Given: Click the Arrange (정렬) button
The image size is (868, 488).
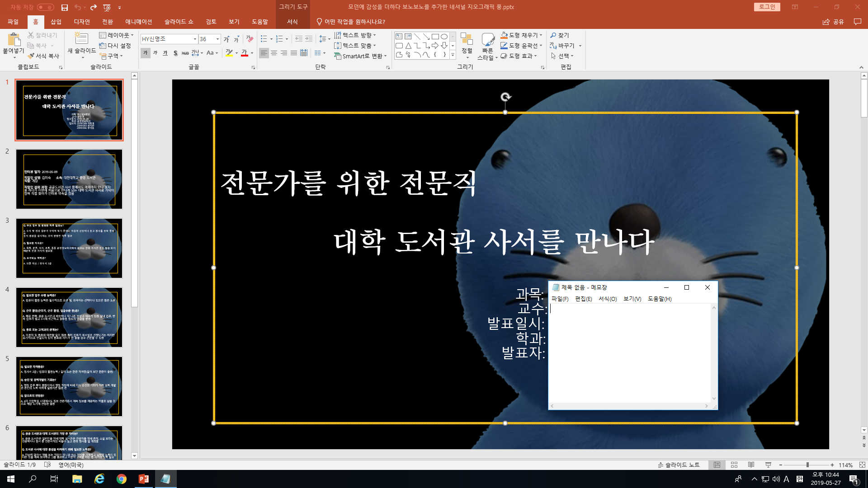Looking at the screenshot, I should 467,46.
